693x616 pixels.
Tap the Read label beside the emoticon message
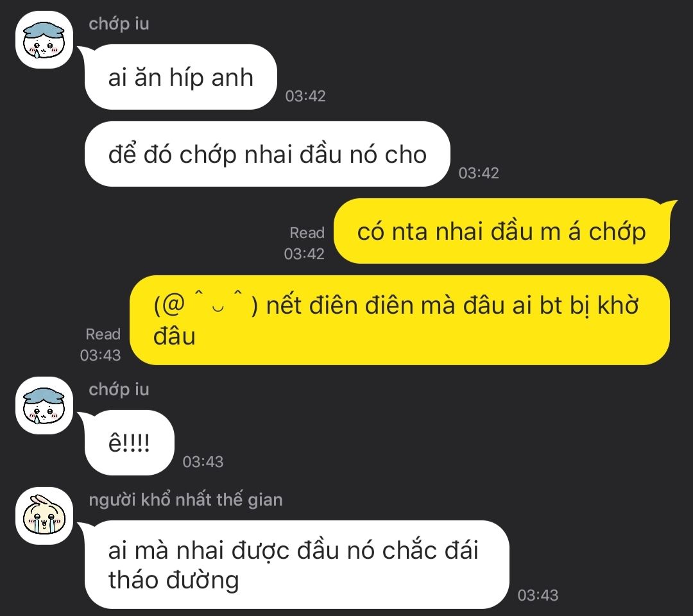click(x=103, y=334)
